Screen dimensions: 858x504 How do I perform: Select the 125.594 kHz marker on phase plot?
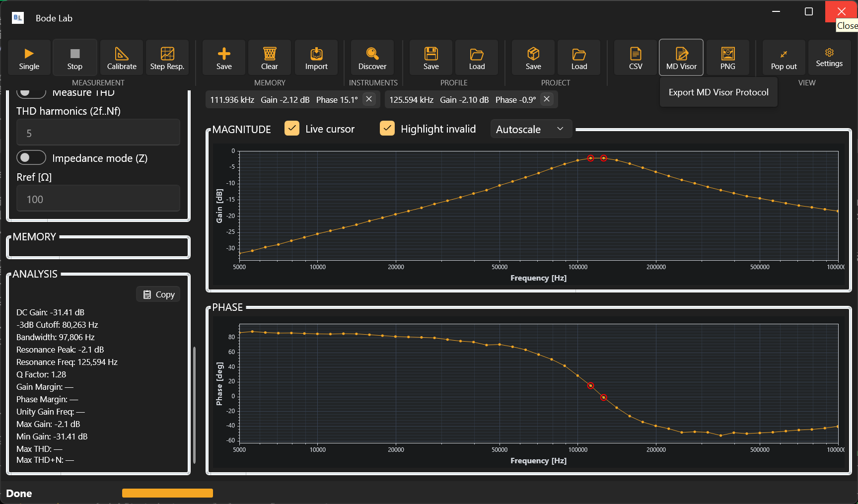pos(604,398)
